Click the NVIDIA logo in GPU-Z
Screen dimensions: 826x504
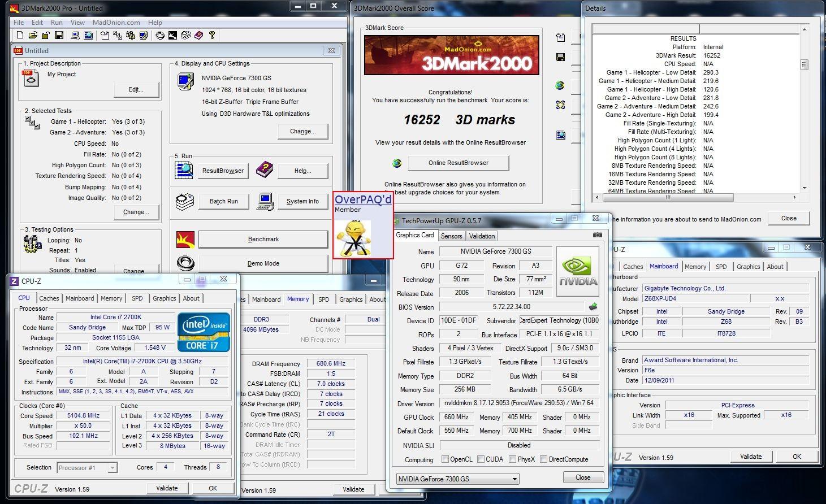[577, 271]
